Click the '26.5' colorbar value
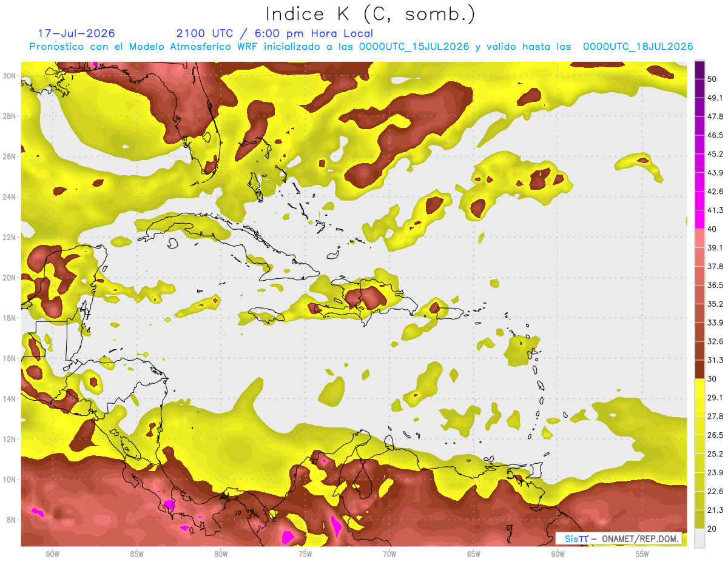728x562 pixels. (715, 435)
